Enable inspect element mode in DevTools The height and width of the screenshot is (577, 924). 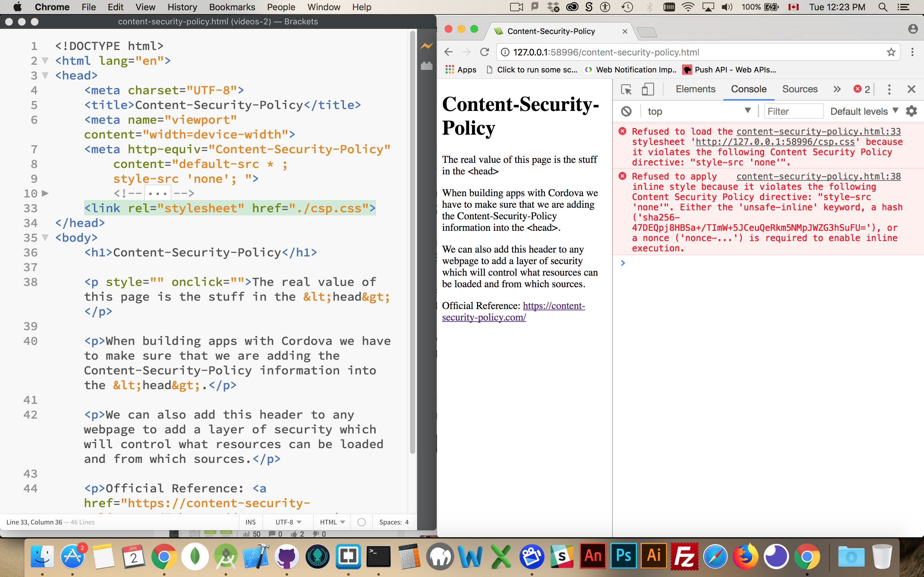pos(626,89)
